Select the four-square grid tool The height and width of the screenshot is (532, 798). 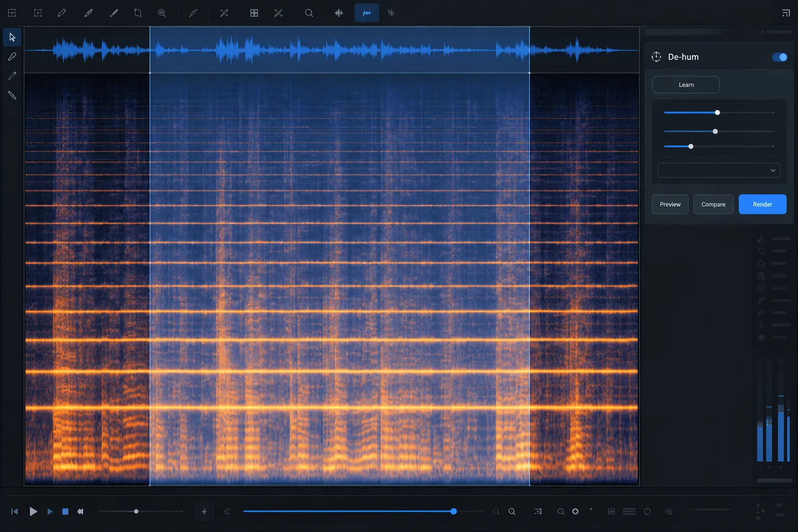click(254, 13)
